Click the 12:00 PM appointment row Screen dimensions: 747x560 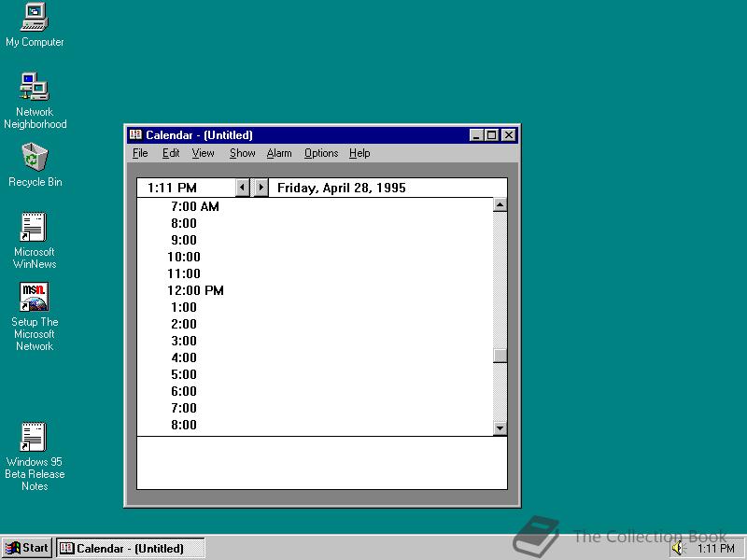315,290
